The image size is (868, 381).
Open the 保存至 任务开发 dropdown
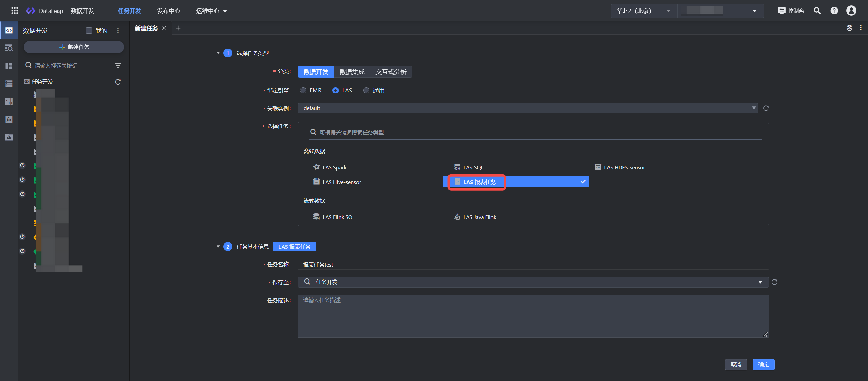(x=533, y=282)
